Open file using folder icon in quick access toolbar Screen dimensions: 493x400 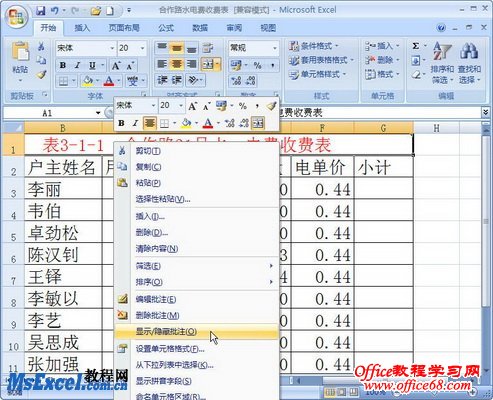(96, 11)
